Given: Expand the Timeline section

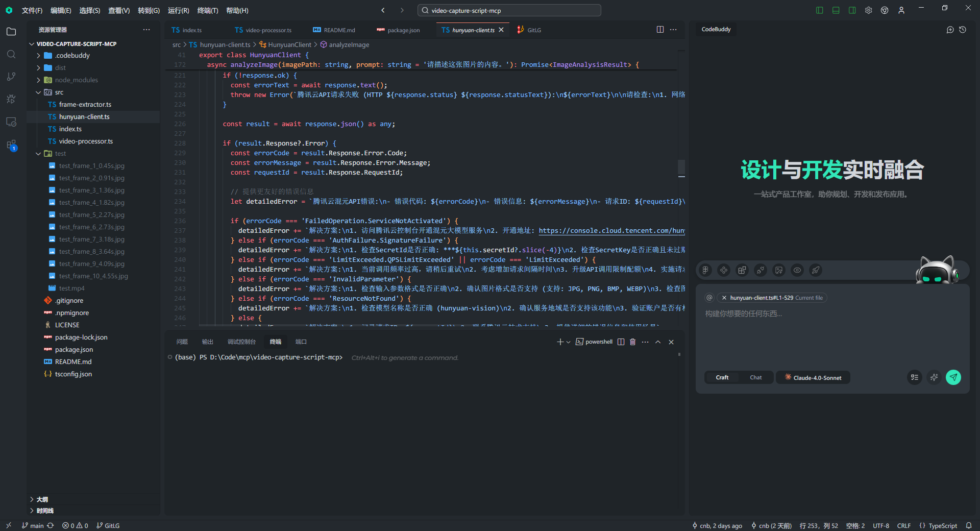Looking at the screenshot, I should (x=32, y=511).
